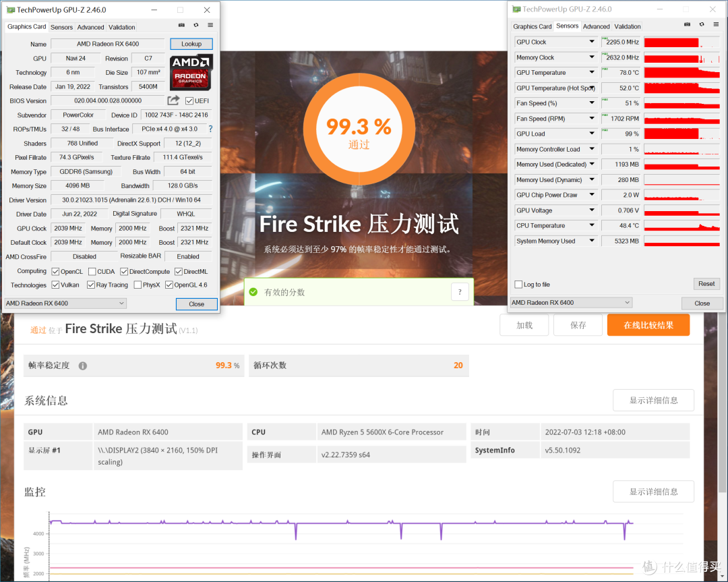Click Close button in left GPU-Z window
The image size is (728, 582).
click(196, 303)
